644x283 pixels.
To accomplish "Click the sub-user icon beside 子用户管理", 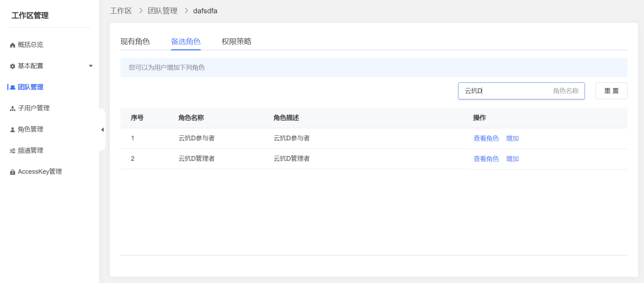I will (x=13, y=109).
